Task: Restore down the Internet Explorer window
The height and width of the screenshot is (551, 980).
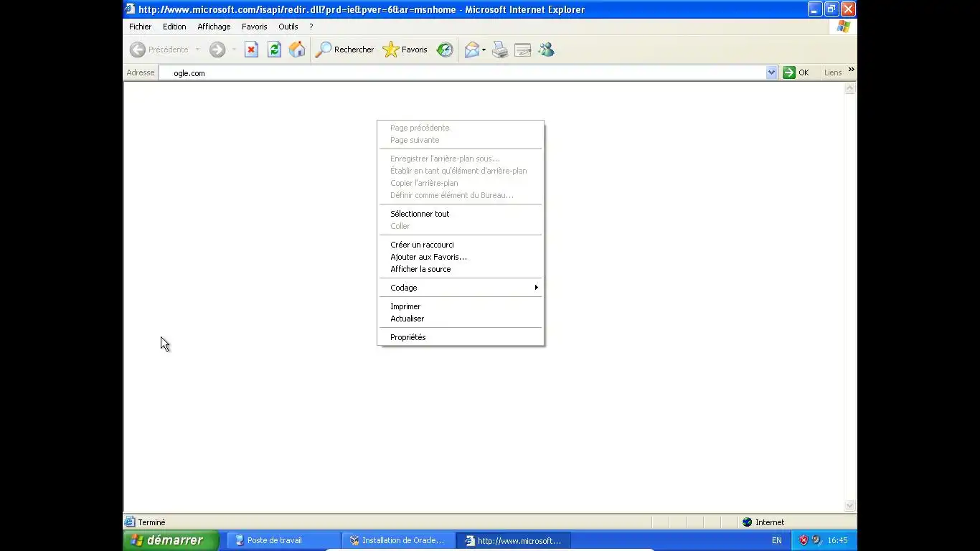Action: (x=831, y=9)
